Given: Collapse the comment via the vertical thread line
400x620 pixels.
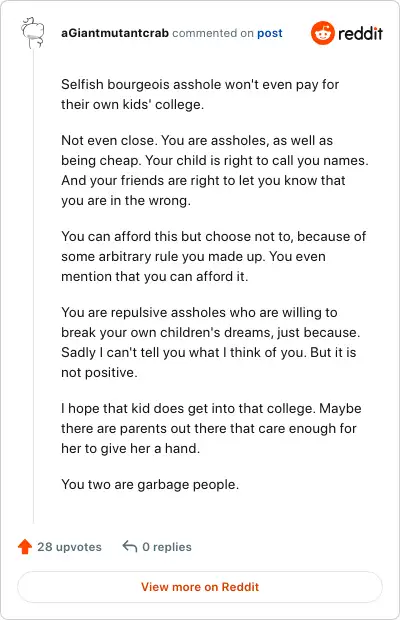Looking at the screenshot, I should (33, 285).
